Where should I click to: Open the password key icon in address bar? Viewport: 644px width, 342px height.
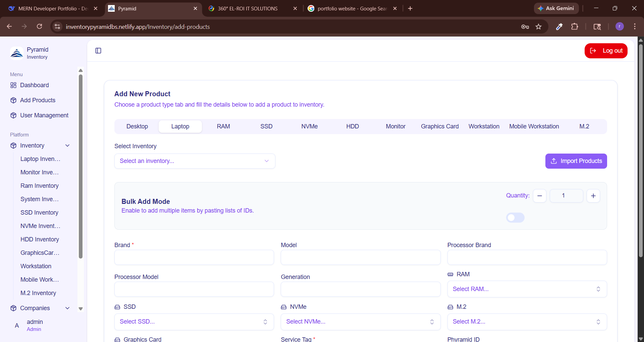[525, 26]
